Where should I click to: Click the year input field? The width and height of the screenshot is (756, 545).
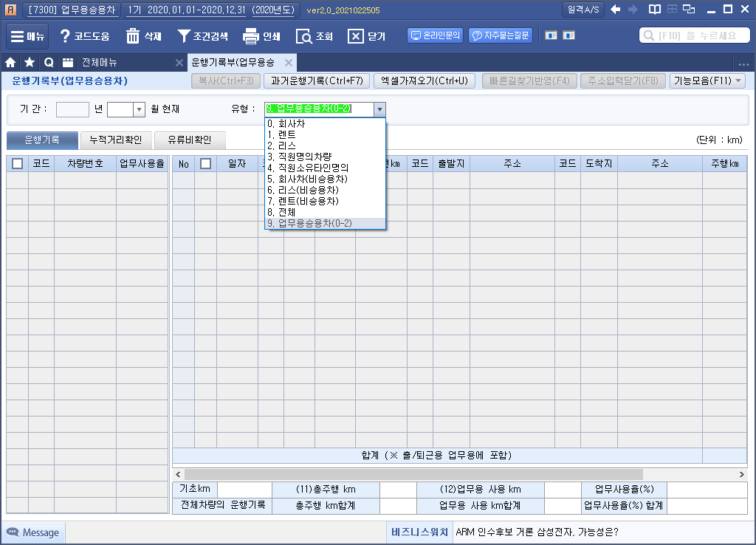pyautogui.click(x=72, y=109)
